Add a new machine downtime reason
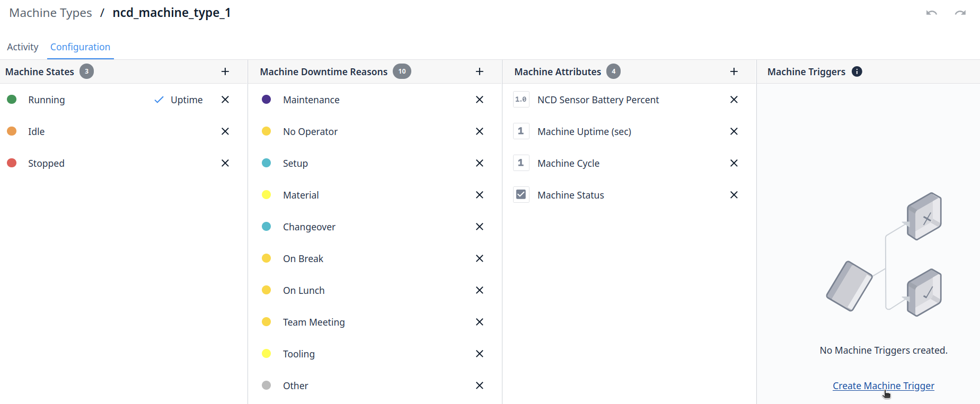 coord(480,71)
